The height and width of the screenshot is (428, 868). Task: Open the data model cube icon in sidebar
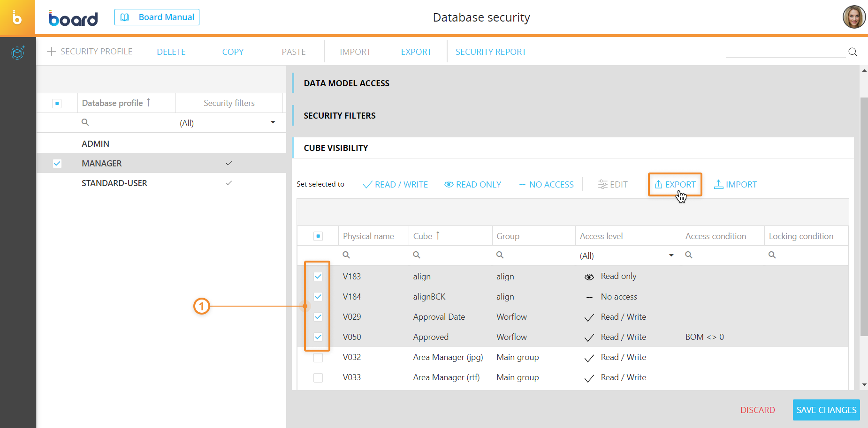click(x=17, y=53)
